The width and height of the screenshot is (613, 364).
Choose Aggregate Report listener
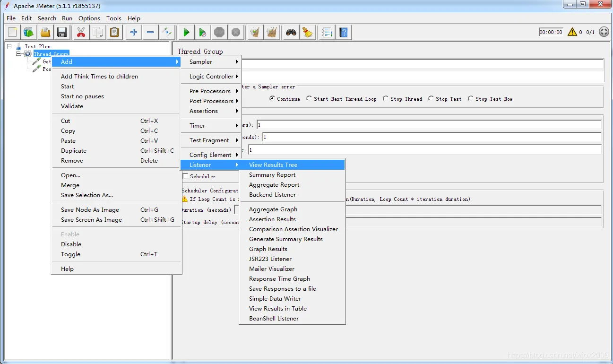(x=293, y=184)
